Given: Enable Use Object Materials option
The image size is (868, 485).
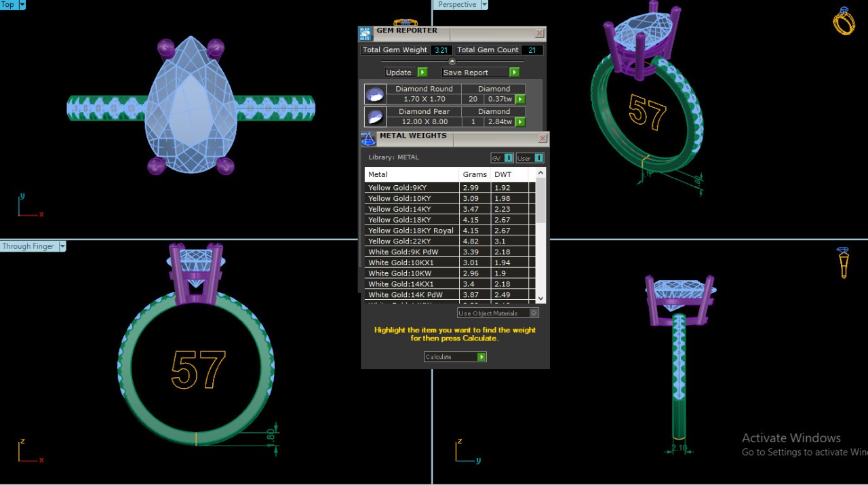Looking at the screenshot, I should tap(534, 313).
